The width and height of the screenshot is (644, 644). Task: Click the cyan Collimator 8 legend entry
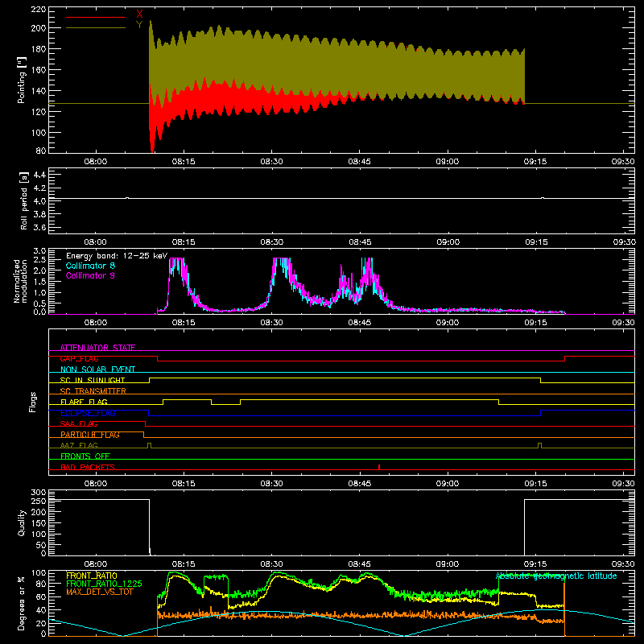[90, 266]
